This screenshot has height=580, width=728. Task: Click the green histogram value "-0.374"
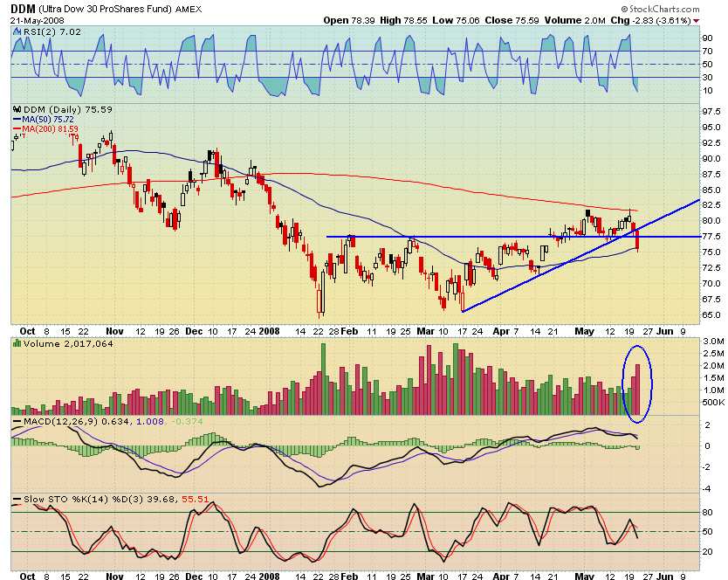point(187,422)
